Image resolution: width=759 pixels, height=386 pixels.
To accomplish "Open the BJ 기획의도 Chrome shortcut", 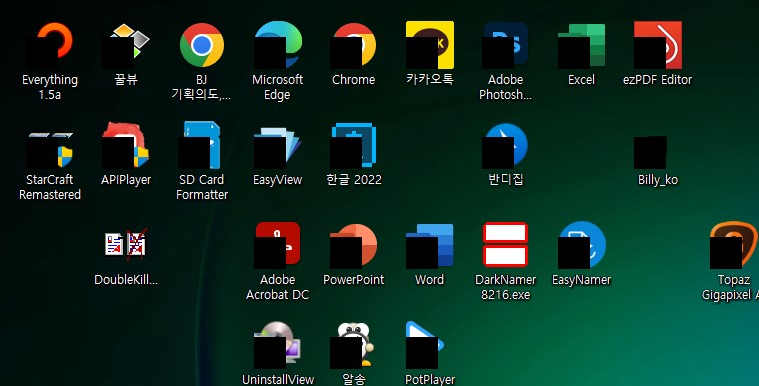I will (x=202, y=45).
